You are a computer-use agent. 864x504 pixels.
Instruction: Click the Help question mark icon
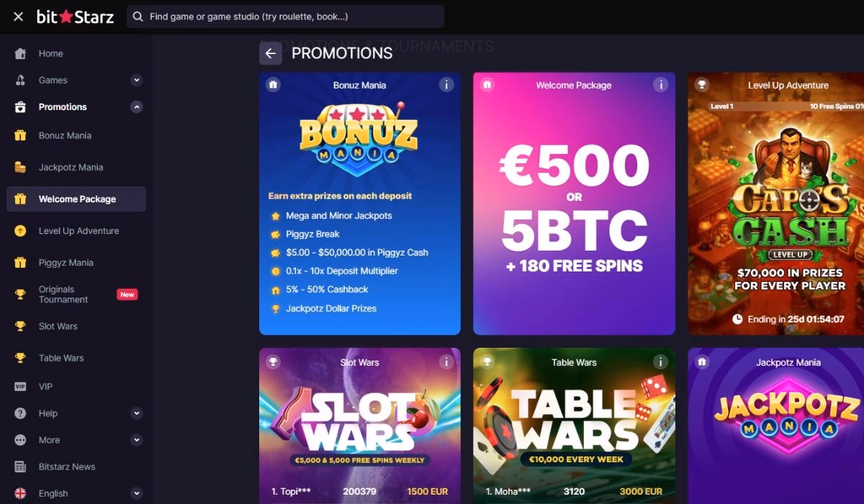(x=19, y=413)
